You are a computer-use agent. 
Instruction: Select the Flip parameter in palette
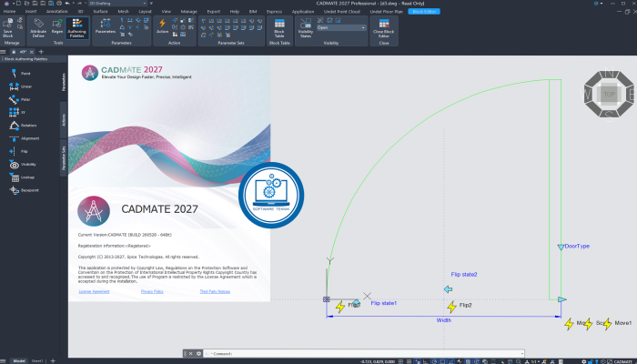(19, 152)
